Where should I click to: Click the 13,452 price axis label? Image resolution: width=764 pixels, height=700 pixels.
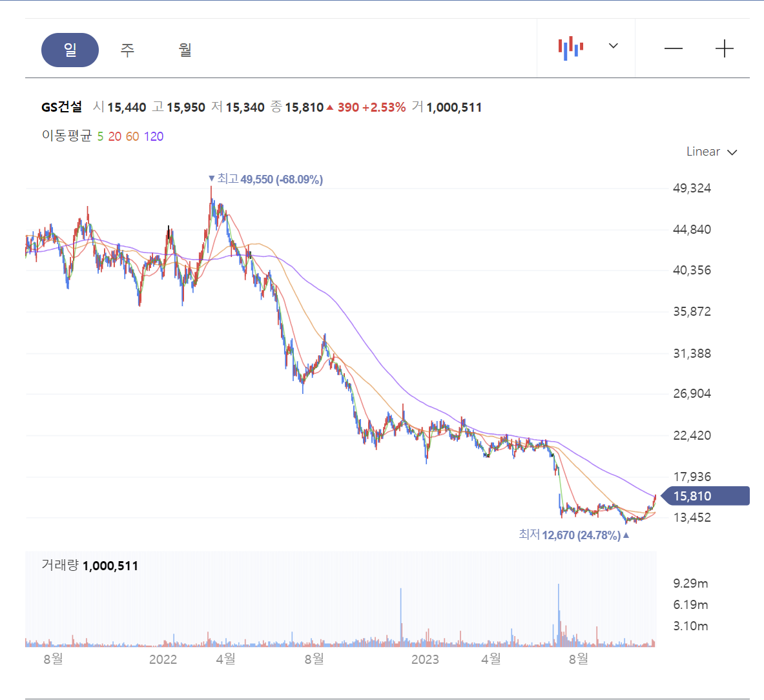pos(692,517)
